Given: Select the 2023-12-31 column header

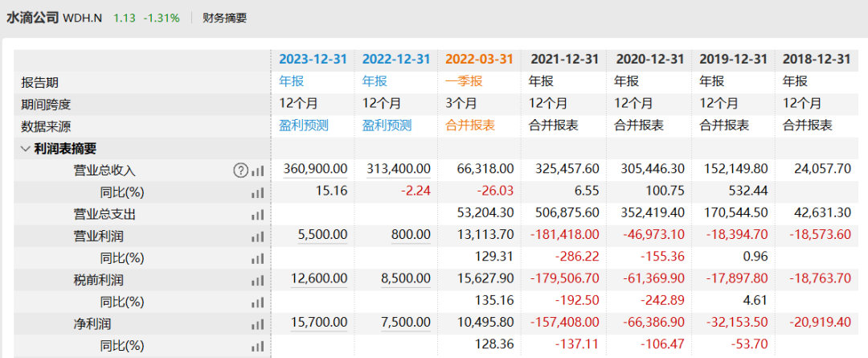Looking at the screenshot, I should point(313,60).
